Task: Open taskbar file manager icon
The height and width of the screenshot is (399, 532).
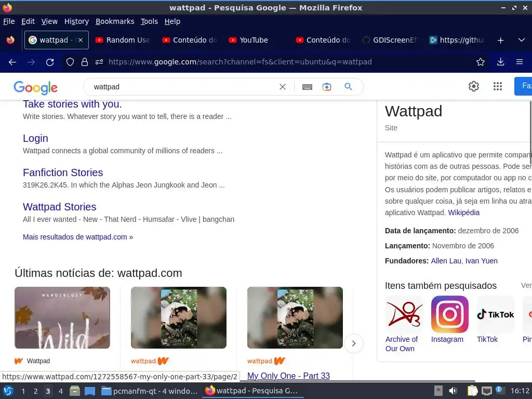Action: pos(75,391)
